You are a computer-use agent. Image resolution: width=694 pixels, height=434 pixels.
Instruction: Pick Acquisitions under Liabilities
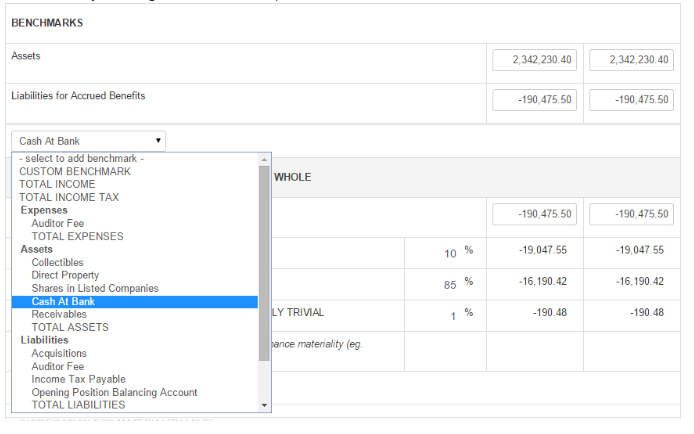coord(59,354)
